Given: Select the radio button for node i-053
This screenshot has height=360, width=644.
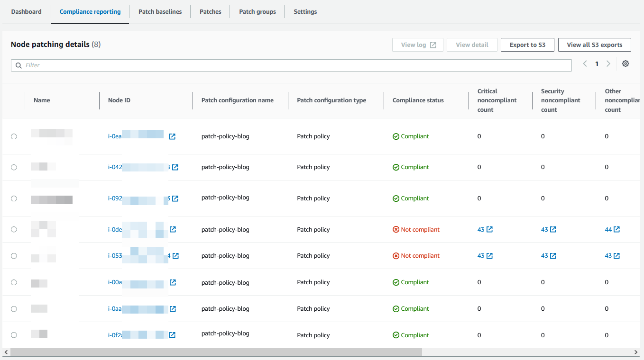Looking at the screenshot, I should point(14,255).
